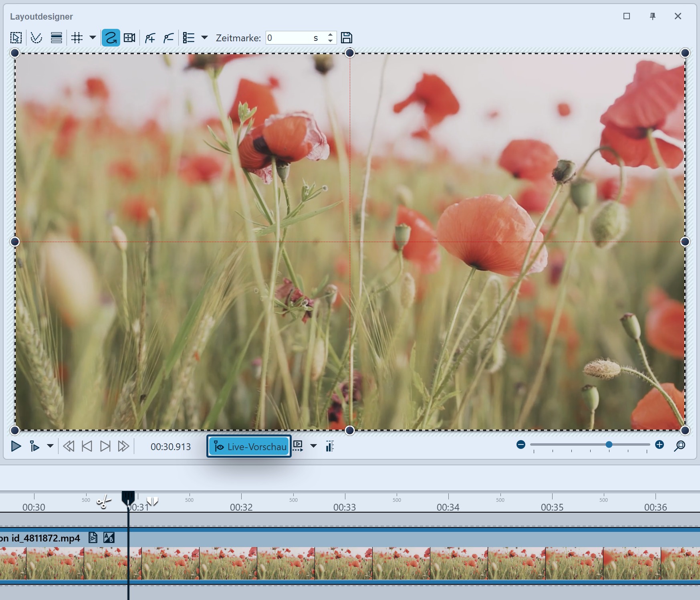Jump forward with the fast-forward button
The image size is (700, 600).
click(123, 446)
